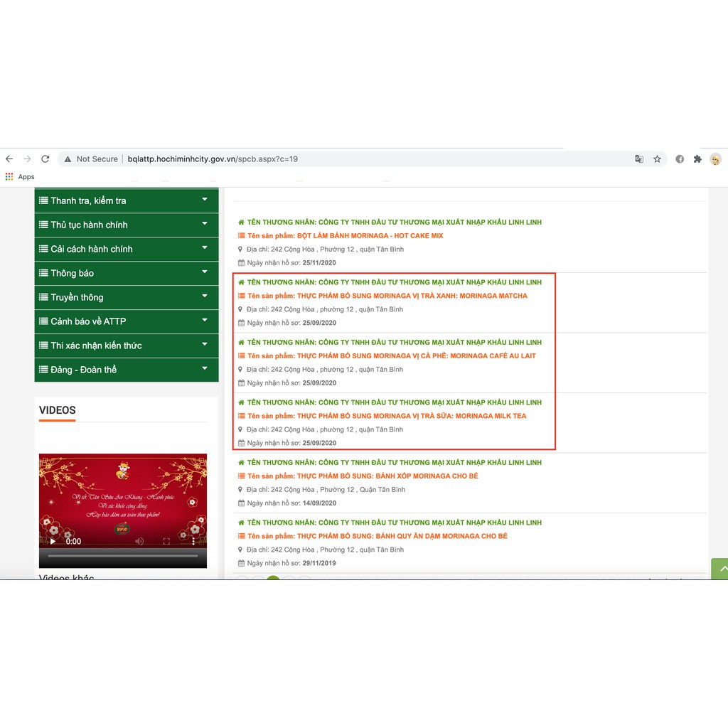The image size is (728, 728).
Task: Open the Đảng - Đoàn thể menu item
Action: [127, 370]
